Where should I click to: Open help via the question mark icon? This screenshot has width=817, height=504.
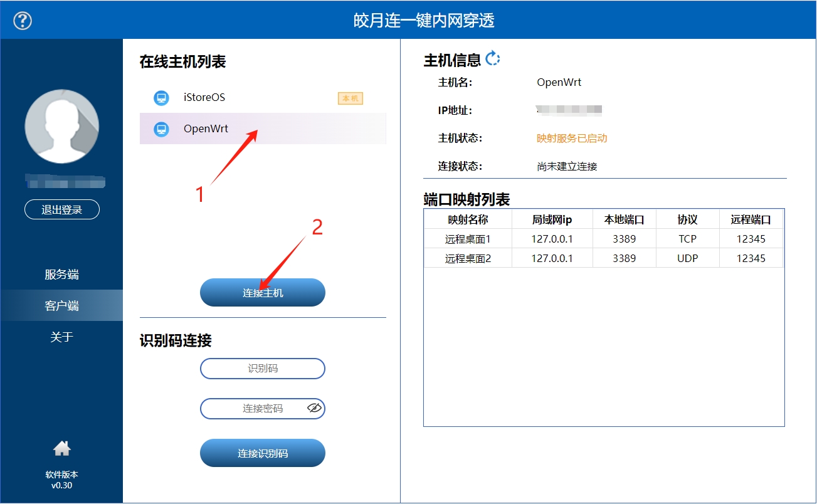(x=22, y=20)
